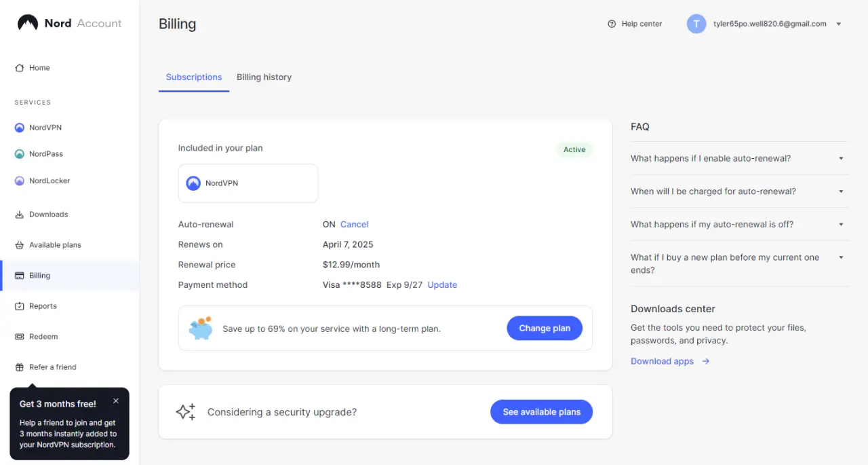This screenshot has height=465, width=868.
Task: Open the Help center link
Action: pyautogui.click(x=635, y=24)
